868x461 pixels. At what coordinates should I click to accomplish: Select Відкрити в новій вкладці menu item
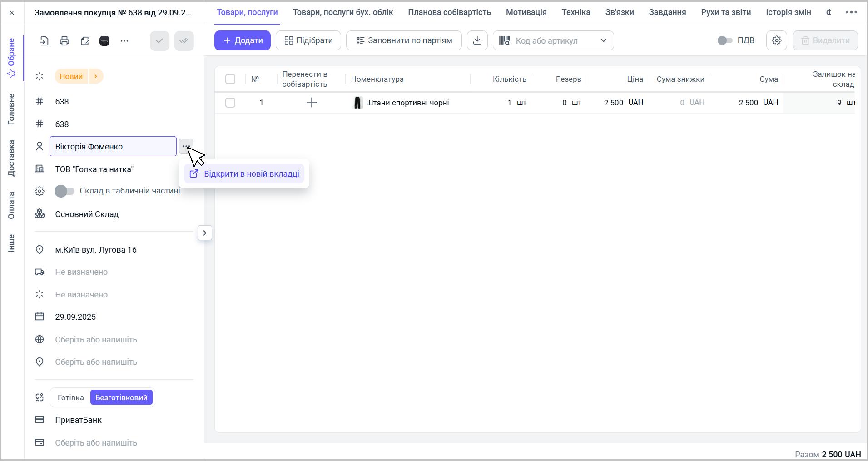[x=244, y=174]
